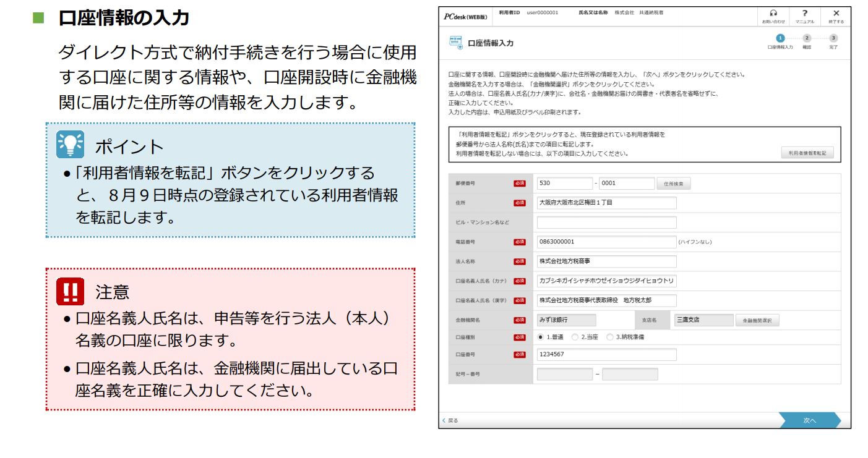Click the 電話番号 input field
868x458 pixels.
607,242
